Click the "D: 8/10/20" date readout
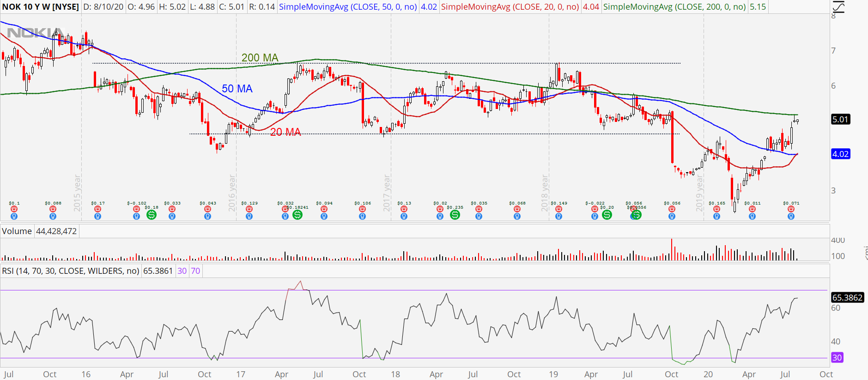Viewport: 868px width, 380px height. (x=104, y=7)
